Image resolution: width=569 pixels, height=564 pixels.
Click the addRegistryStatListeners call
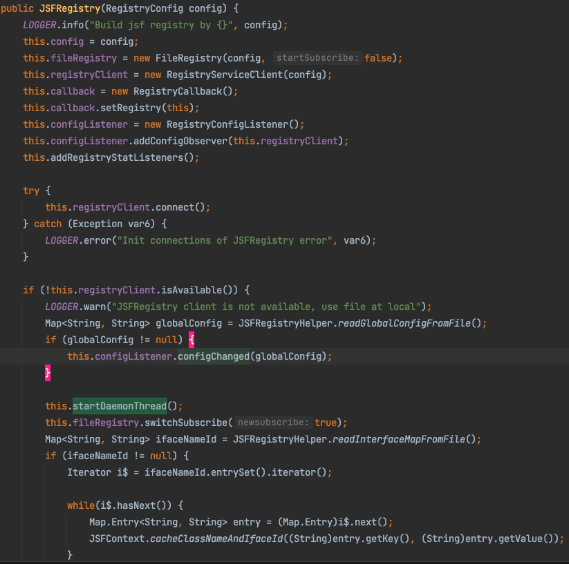click(x=117, y=158)
